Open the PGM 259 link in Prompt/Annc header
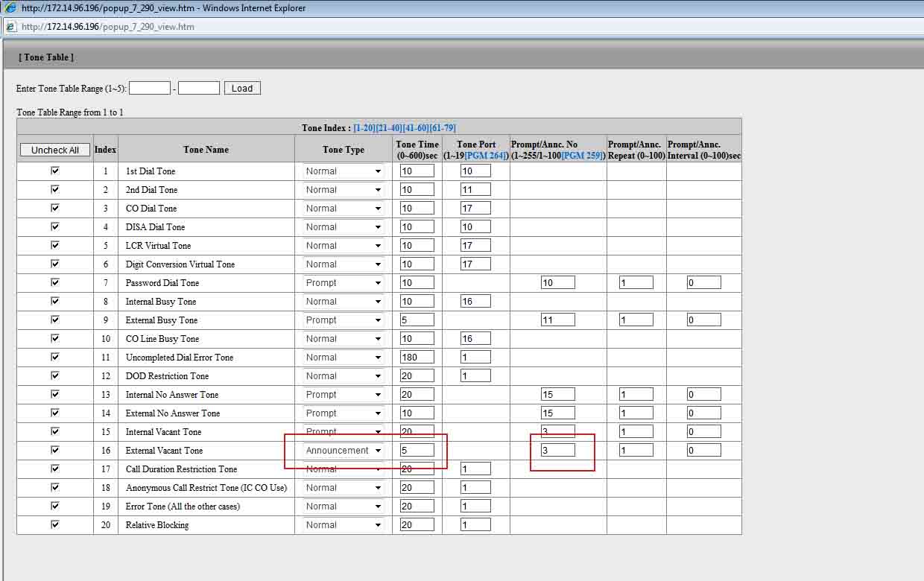This screenshot has width=924, height=581. pyautogui.click(x=583, y=156)
